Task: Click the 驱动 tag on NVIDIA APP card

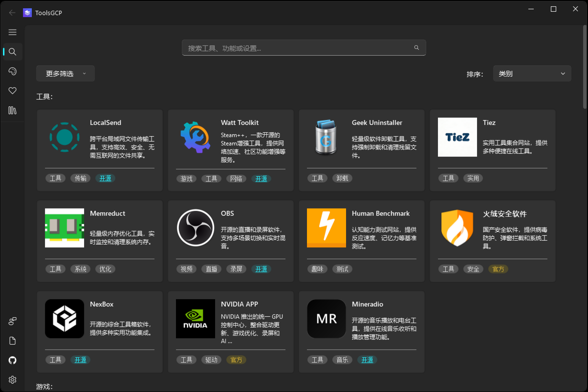Action: point(212,360)
